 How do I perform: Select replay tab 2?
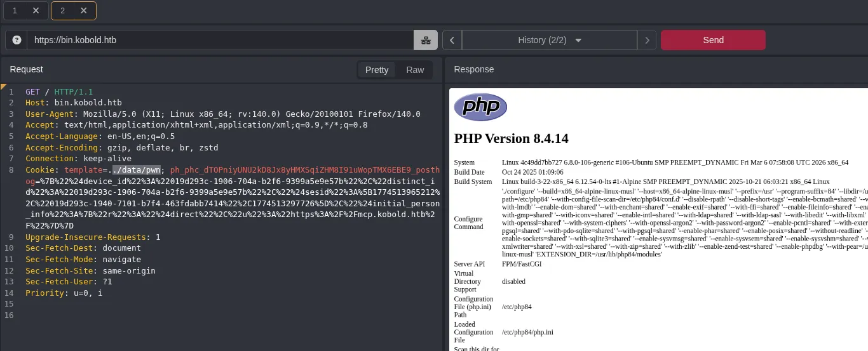tap(62, 10)
